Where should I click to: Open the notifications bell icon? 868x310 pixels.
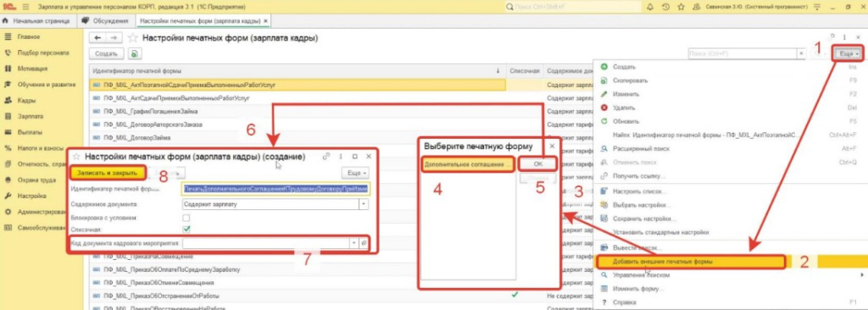(650, 7)
